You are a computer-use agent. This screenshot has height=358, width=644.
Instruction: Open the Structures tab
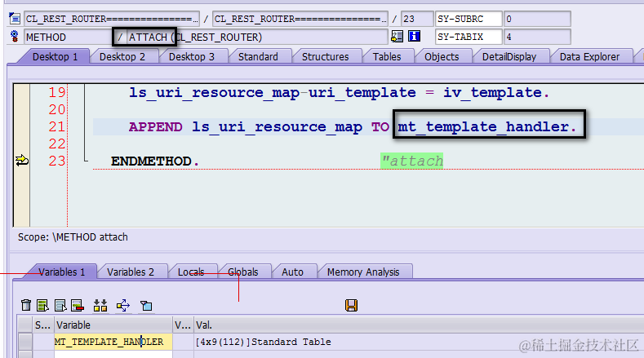point(326,56)
